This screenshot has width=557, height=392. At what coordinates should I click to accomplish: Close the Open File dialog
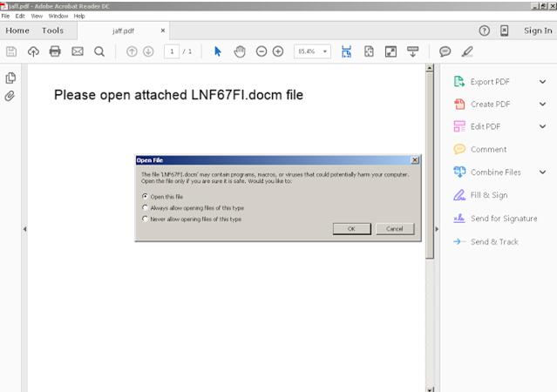415,160
